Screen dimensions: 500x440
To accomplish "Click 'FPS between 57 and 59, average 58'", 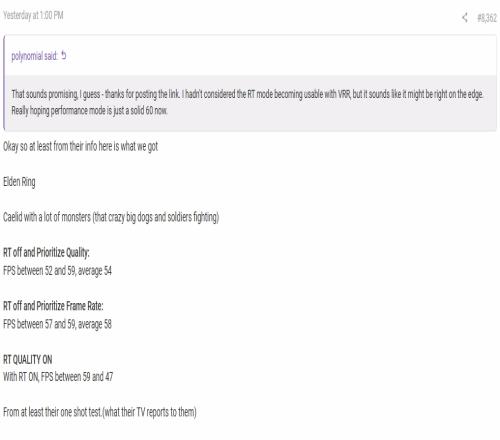I will coord(57,324).
